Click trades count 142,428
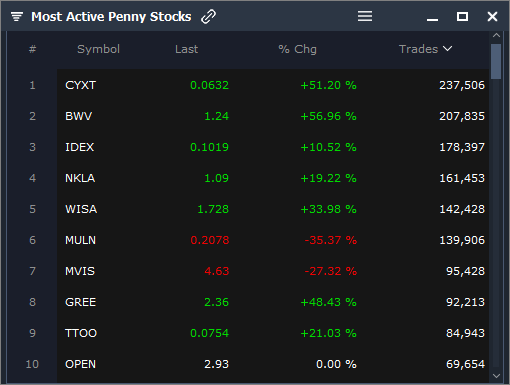Image resolution: width=510 pixels, height=385 pixels. point(462,209)
